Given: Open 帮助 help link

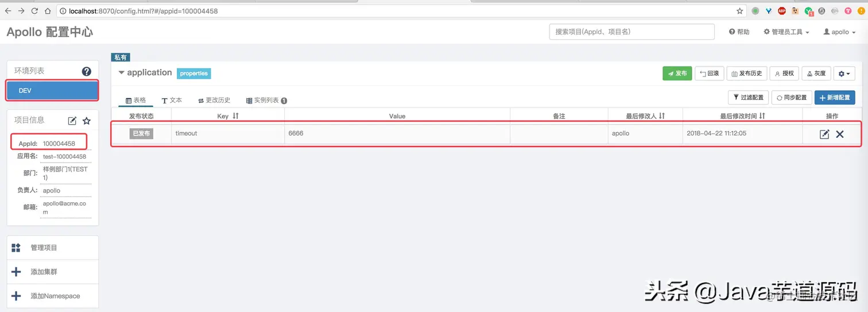Looking at the screenshot, I should click(739, 32).
